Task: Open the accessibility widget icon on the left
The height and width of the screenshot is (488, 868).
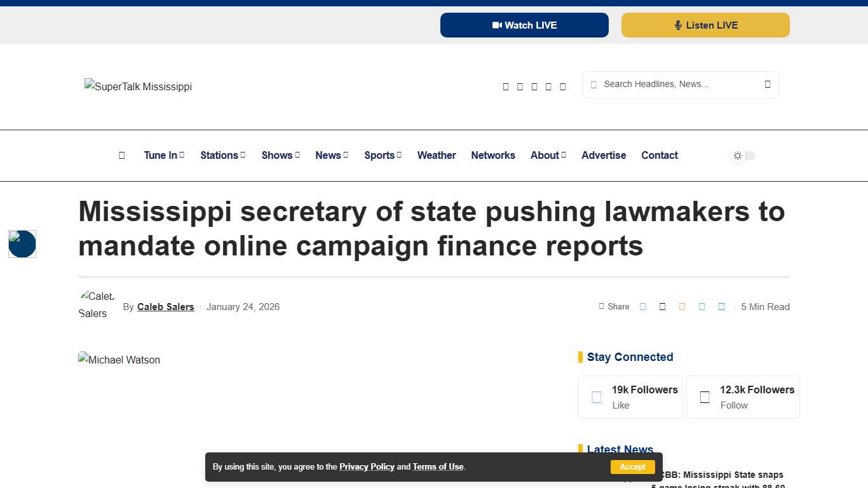Action: 22,243
